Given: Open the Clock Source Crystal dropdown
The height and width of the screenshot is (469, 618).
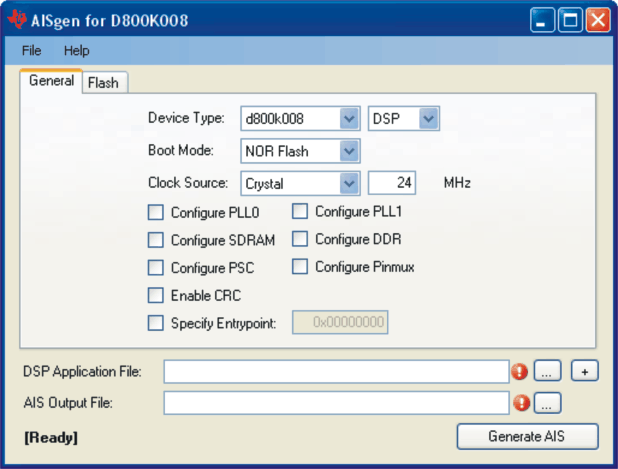Looking at the screenshot, I should click(349, 183).
